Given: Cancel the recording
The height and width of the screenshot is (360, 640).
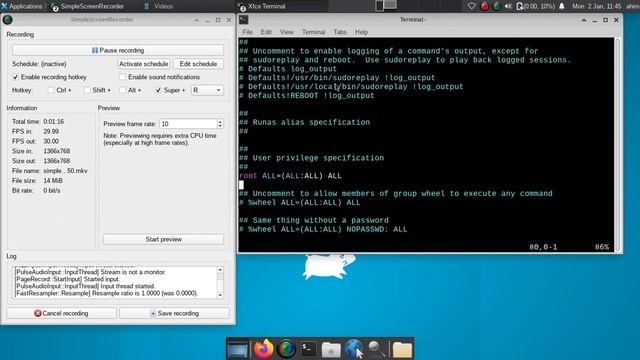Looking at the screenshot, I should coord(61,313).
